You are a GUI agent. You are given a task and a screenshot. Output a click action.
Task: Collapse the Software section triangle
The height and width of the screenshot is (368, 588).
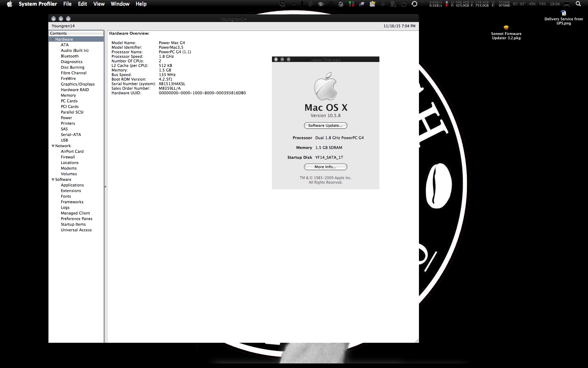(x=53, y=179)
